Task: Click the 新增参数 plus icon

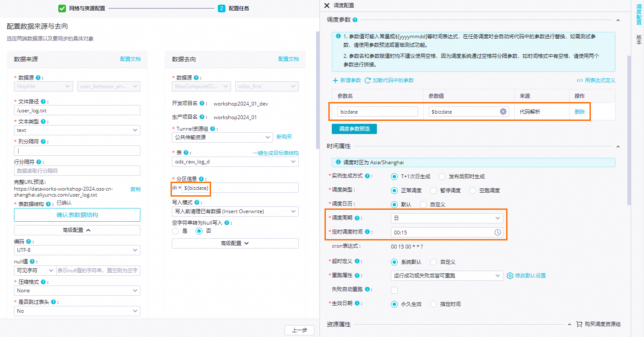Action: pos(335,80)
